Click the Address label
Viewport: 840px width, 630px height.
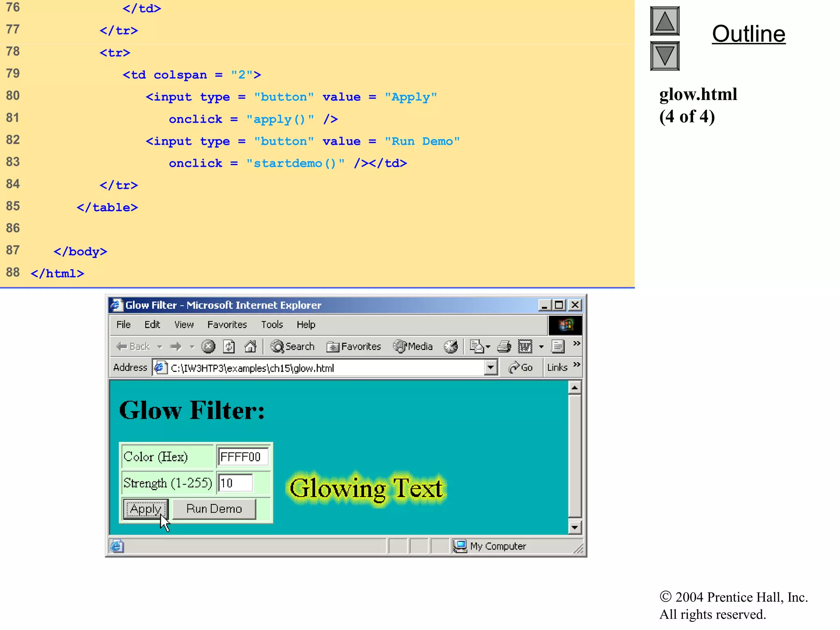pyautogui.click(x=130, y=367)
